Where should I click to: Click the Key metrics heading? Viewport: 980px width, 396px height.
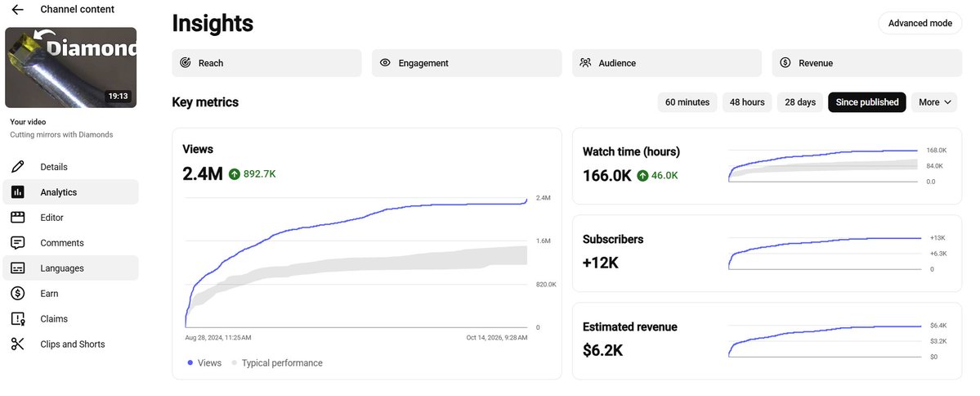click(205, 102)
